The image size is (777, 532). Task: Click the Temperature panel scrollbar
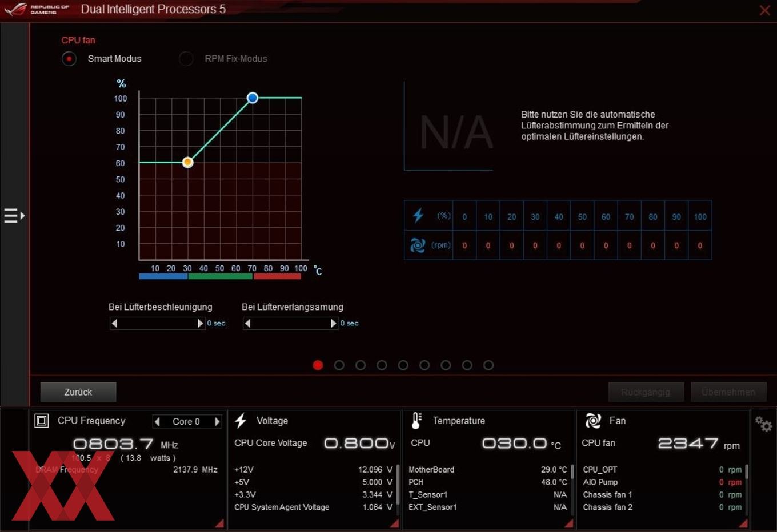tap(572, 473)
